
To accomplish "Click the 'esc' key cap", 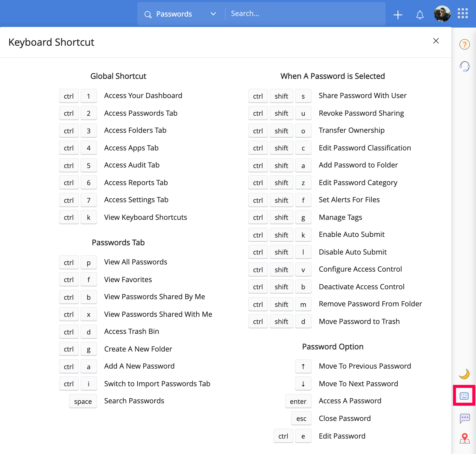I will click(x=301, y=418).
